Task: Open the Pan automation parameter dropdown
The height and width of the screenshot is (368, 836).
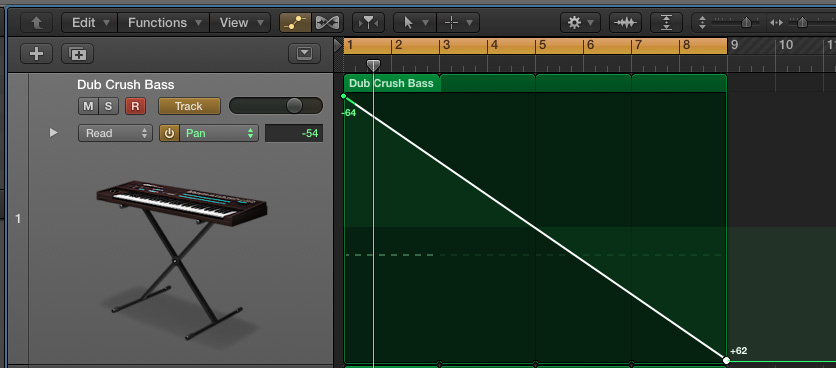Action: (x=219, y=133)
